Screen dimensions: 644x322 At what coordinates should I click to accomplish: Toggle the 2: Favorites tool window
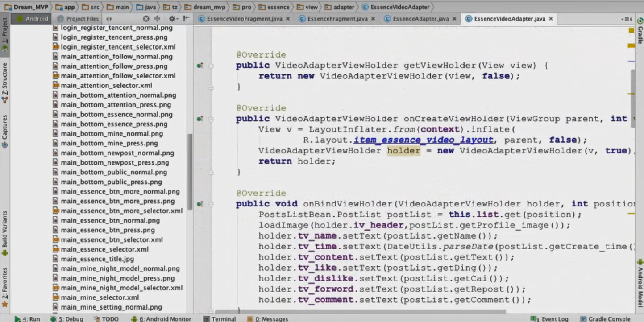click(x=4, y=287)
